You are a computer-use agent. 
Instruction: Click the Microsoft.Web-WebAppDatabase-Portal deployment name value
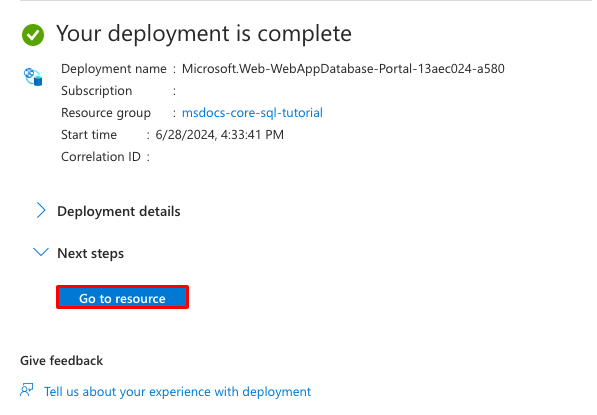343,69
